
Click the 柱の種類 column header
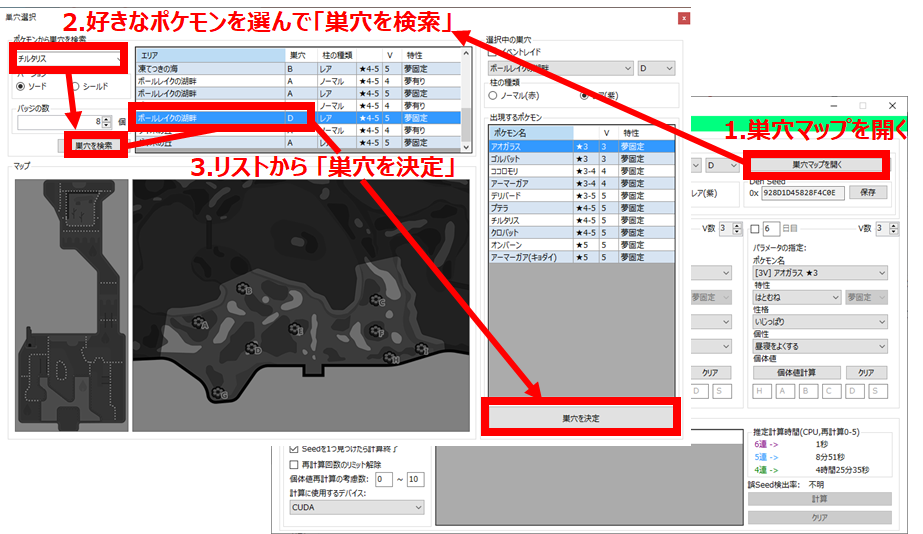pos(337,55)
